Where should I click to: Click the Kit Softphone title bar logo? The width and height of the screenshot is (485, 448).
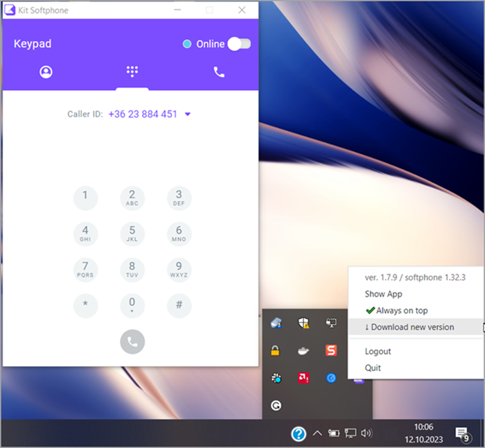[10, 10]
